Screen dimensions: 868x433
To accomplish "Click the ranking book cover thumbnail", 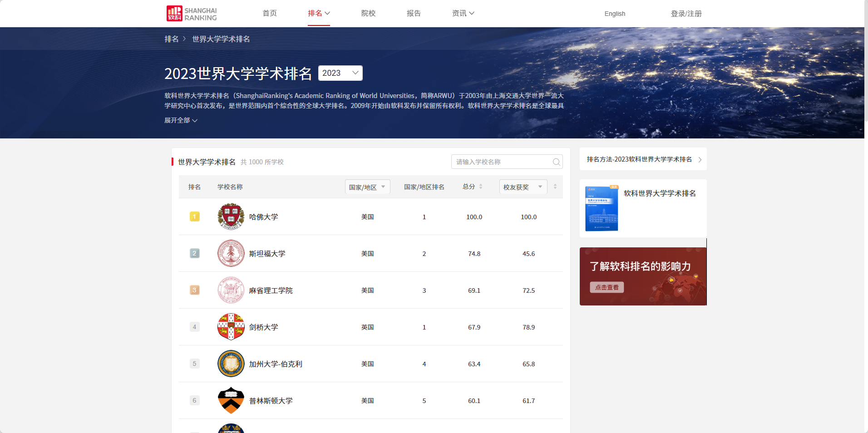I will point(602,208).
